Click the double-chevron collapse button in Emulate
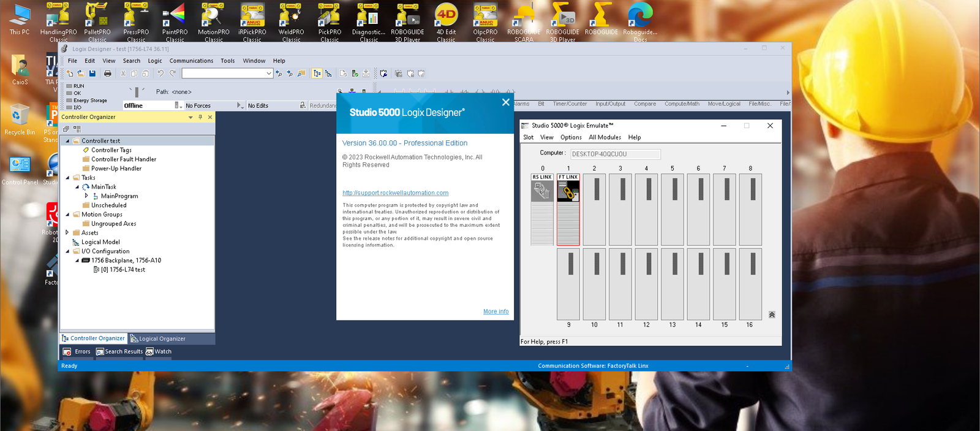Viewport: 980px width, 431px height. [772, 315]
